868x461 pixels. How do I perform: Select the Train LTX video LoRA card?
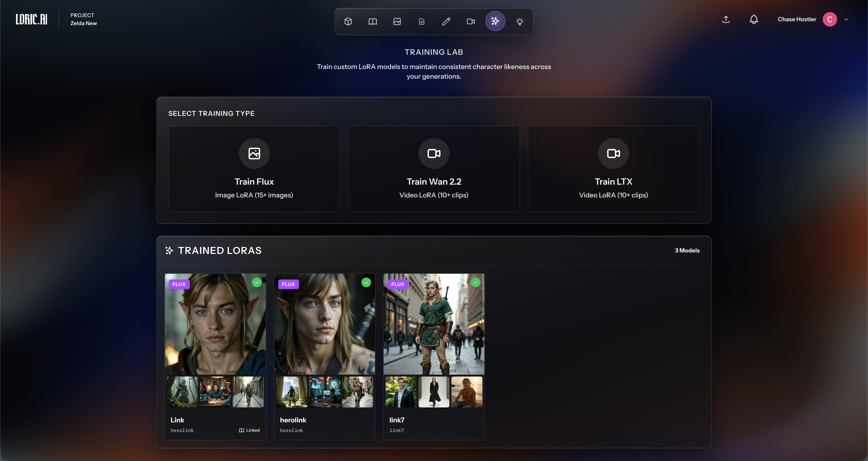pyautogui.click(x=613, y=169)
